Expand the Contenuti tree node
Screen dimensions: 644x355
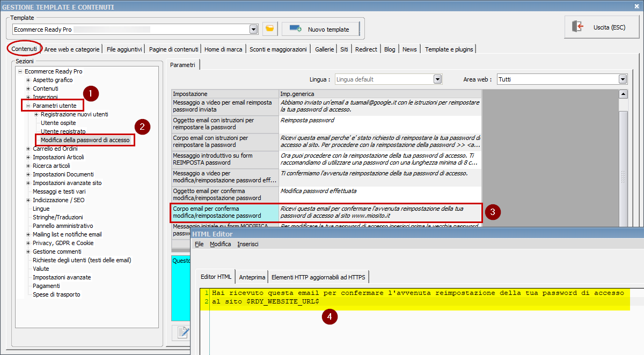(28, 88)
